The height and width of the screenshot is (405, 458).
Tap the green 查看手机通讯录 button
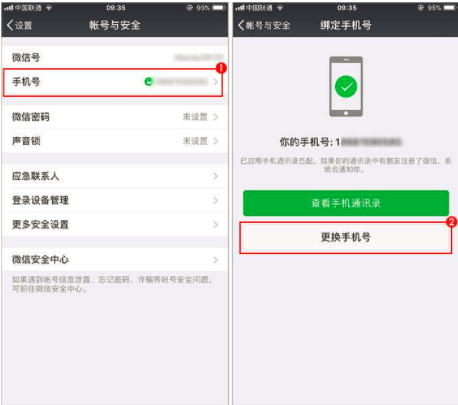pyautogui.click(x=346, y=203)
